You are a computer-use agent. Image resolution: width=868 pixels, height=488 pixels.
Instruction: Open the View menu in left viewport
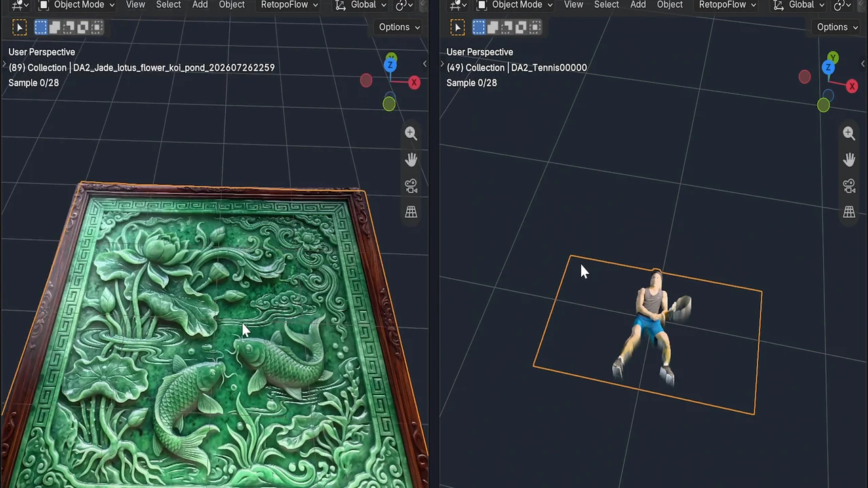click(136, 5)
